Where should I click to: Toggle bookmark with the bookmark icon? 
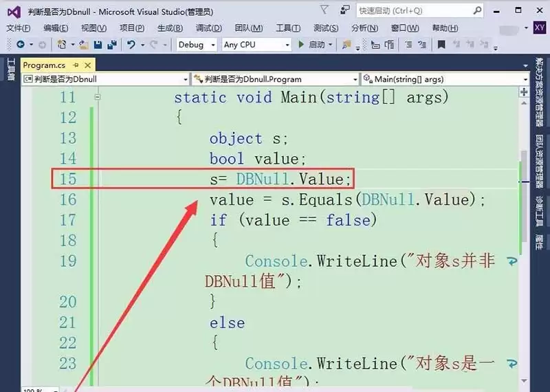441,45
